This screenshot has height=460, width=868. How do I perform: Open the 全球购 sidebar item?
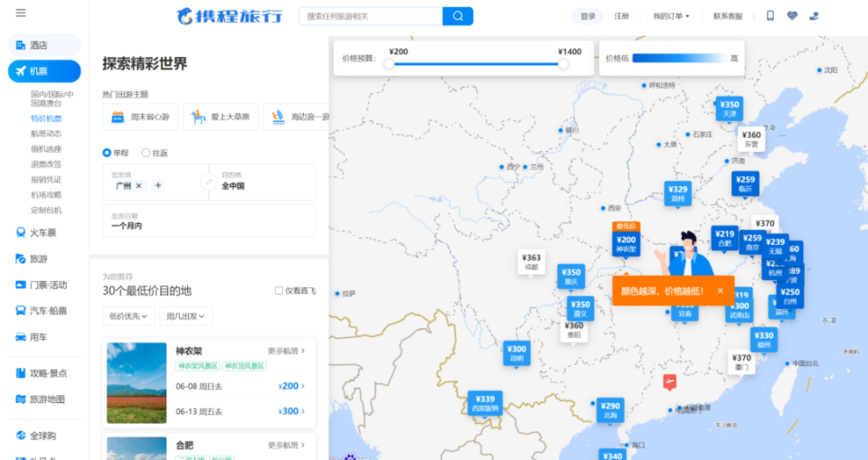(x=44, y=436)
